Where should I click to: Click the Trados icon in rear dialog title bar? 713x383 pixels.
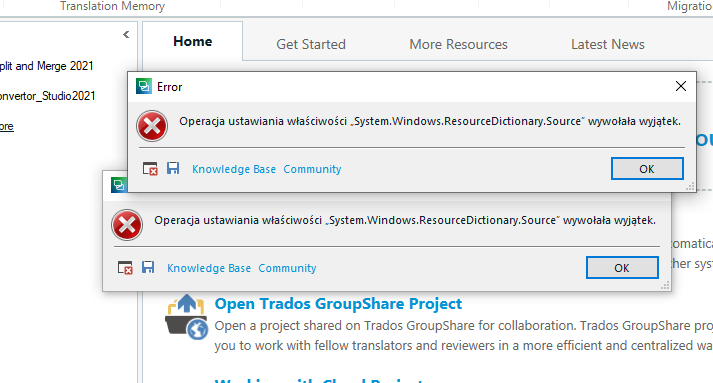[119, 185]
